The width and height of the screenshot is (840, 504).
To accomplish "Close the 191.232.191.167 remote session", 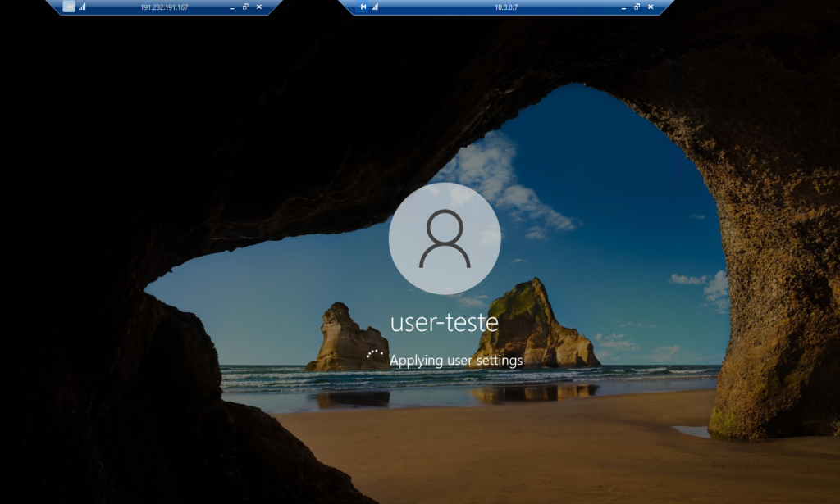I will point(258,7).
